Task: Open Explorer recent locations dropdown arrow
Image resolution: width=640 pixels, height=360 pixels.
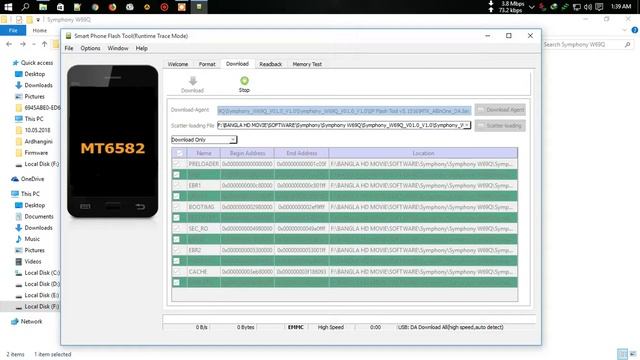Action: tap(33, 44)
